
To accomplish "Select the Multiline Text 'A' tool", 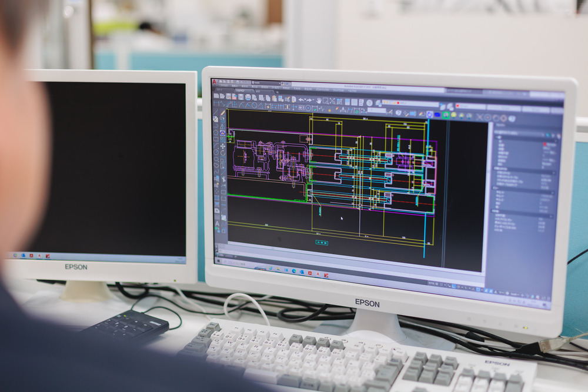I will 218,223.
